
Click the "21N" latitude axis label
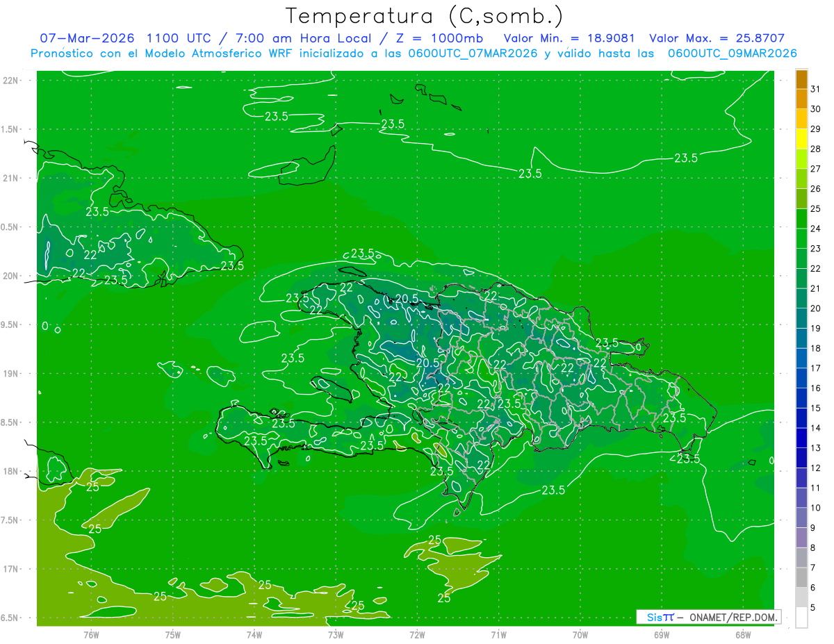coord(11,179)
